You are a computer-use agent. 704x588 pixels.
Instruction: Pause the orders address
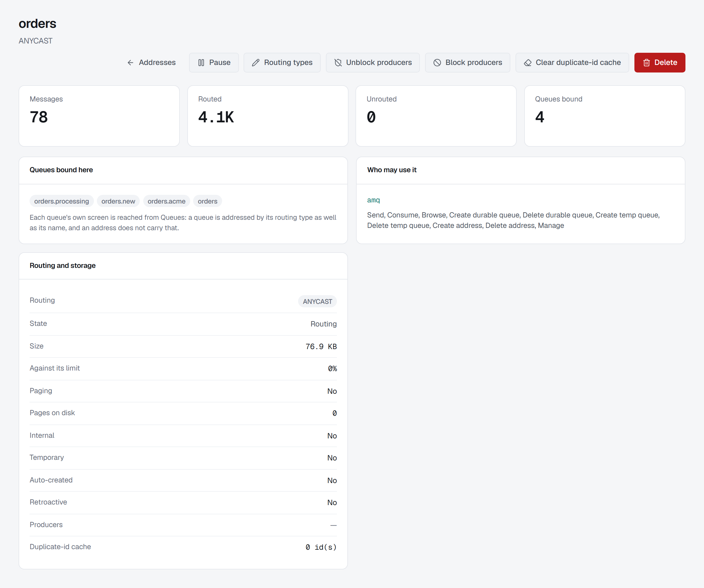(x=214, y=63)
